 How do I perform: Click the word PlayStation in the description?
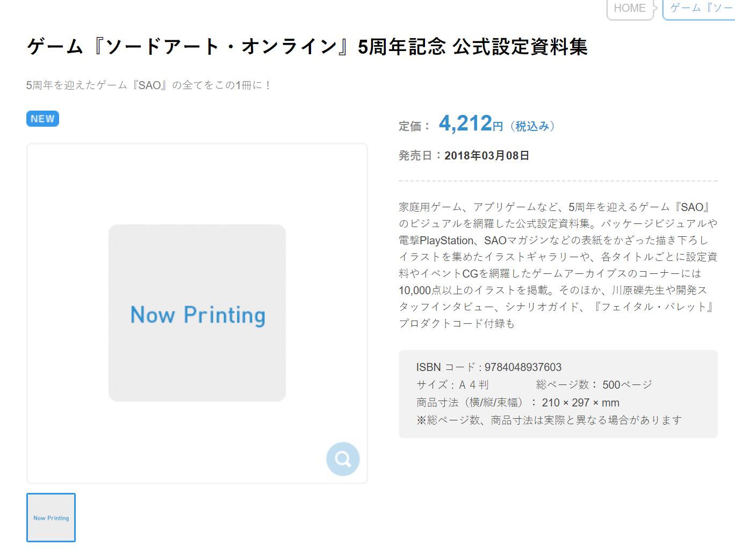pos(446,240)
